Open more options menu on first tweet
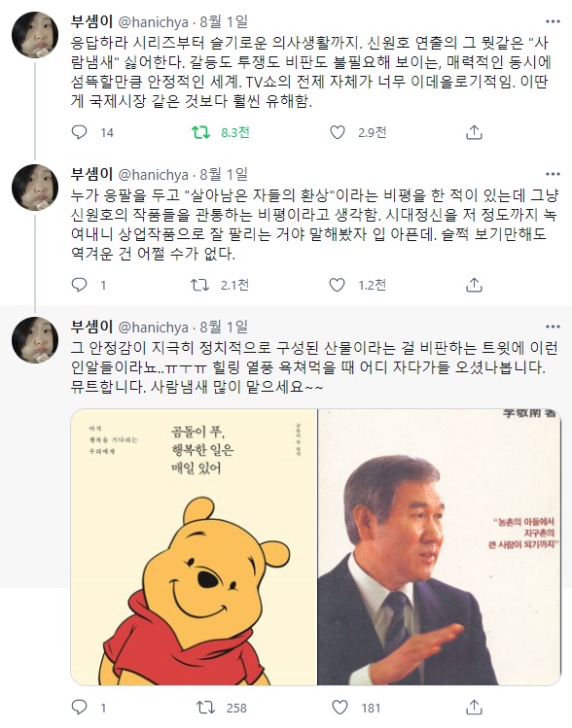The image size is (572, 728). click(553, 21)
